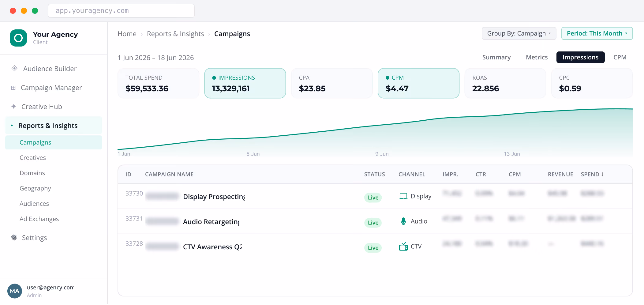Click the 1 Jun 2026 – 18 Jun 2026 date range

pos(156,58)
